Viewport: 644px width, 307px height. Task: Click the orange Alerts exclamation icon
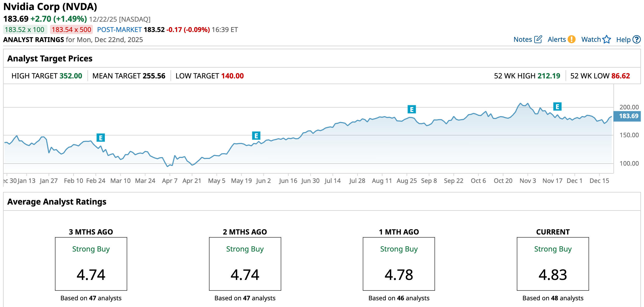point(572,39)
